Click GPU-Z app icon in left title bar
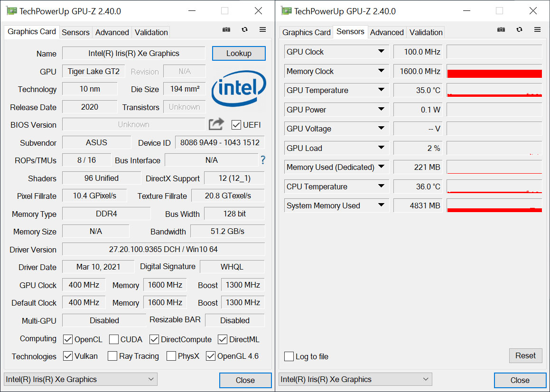Image resolution: width=550 pixels, height=392 pixels. tap(11, 11)
